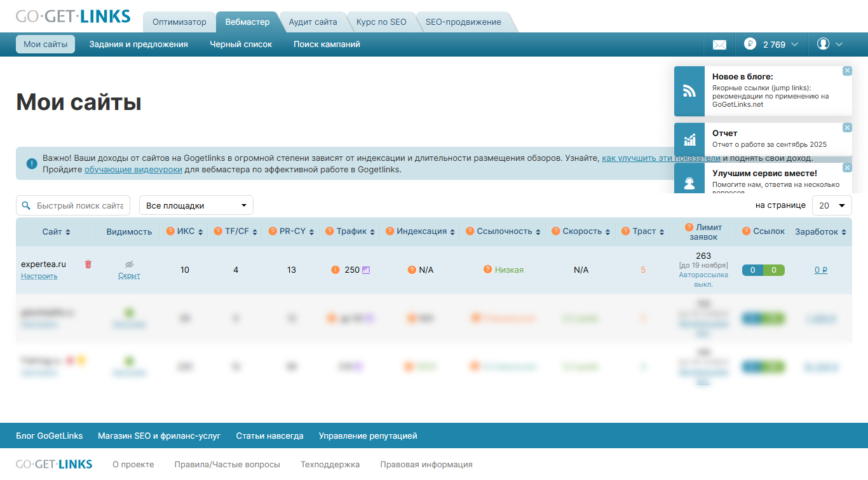Image resolution: width=868 pixels, height=480 pixels.
Task: Click the help icon beside Ссылок header
Action: 747,231
